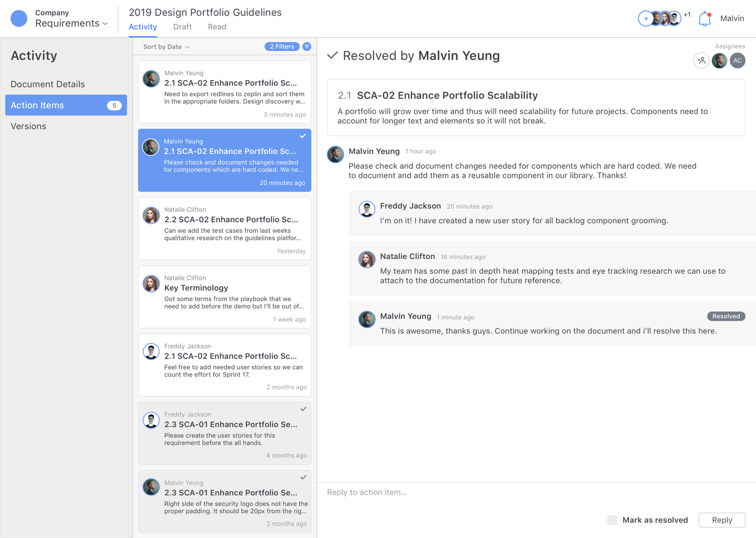Image resolution: width=756 pixels, height=538 pixels.
Task: Open Document Details in the sidebar
Action: pyautogui.click(x=48, y=84)
